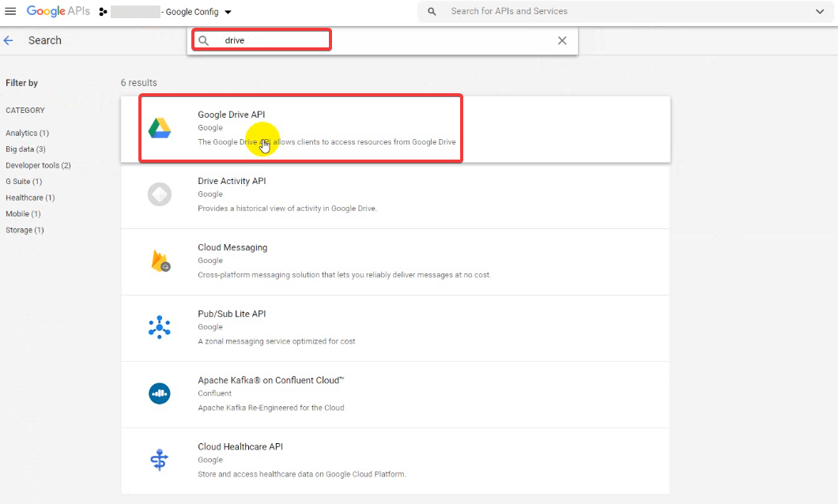The height and width of the screenshot is (504, 838).
Task: Click the Cloud Messaging Firebase icon
Action: coord(160,261)
